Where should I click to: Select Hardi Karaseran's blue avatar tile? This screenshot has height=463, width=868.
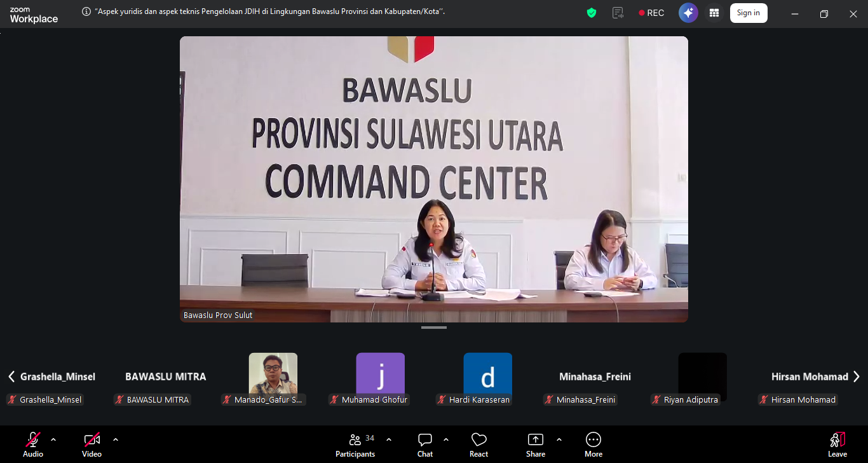pyautogui.click(x=488, y=377)
